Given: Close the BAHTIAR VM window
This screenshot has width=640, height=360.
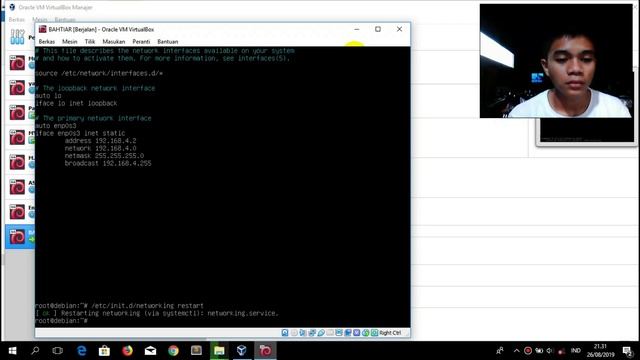Looking at the screenshot, I should coord(399,29).
